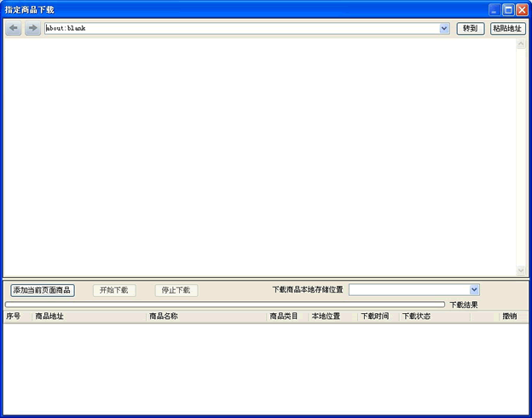Viewport: 532px width, 418px height.
Task: Minimize the 指定商品下载 window
Action: point(494,10)
